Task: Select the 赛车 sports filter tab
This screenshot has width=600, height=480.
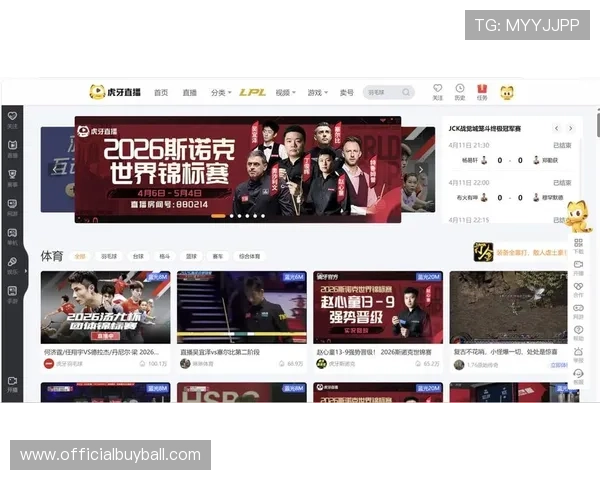Action: coord(217,256)
